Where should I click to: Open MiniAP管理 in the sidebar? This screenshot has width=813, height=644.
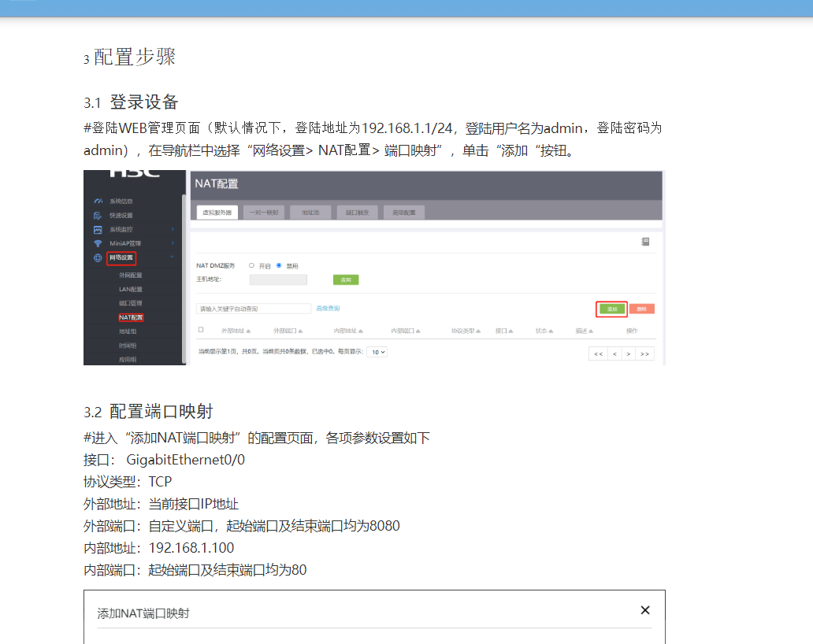pyautogui.click(x=125, y=243)
